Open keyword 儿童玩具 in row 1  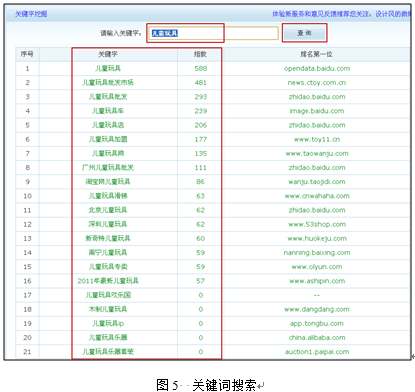(108, 68)
